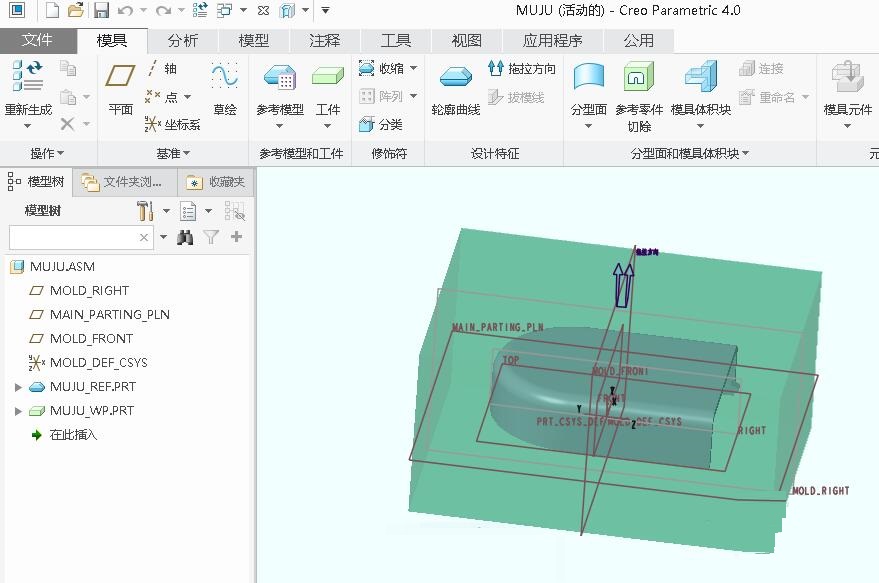Create a 轮廓曲线 silhouette curve
Image resolution: width=879 pixels, height=583 pixels.
point(456,89)
